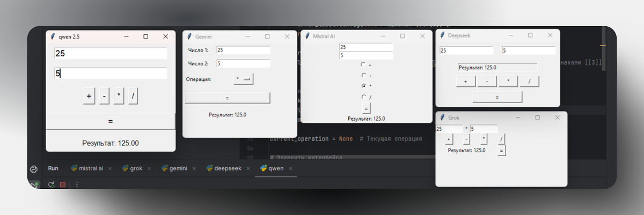
Task: Click the feather icon in Gemini title bar
Action: coord(189,36)
